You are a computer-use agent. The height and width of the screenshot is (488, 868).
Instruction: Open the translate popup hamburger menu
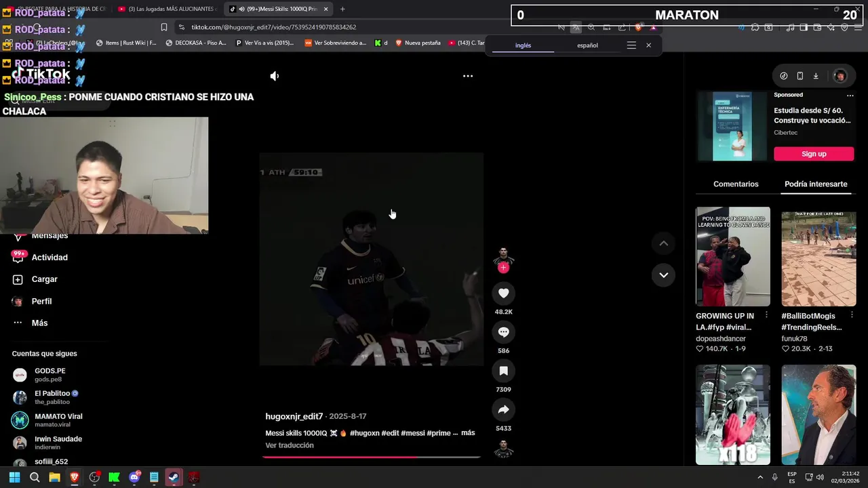(631, 45)
